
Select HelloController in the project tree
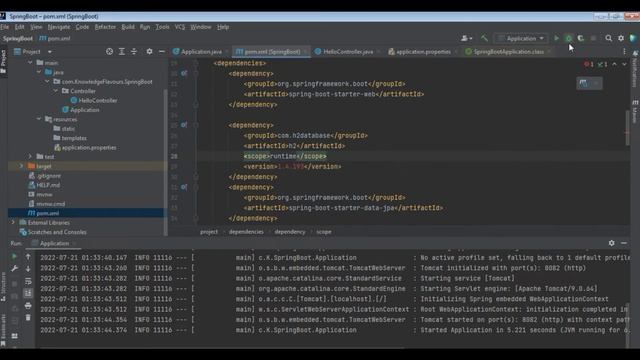click(x=98, y=100)
